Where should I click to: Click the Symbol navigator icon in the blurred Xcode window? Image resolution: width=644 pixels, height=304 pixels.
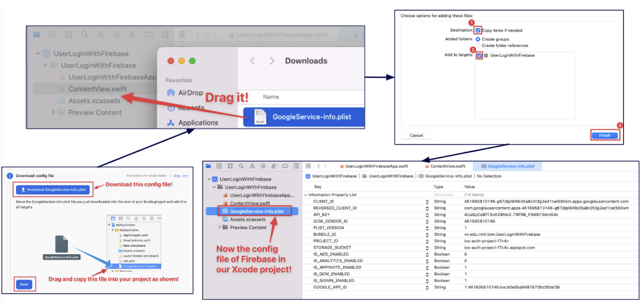click(x=69, y=34)
